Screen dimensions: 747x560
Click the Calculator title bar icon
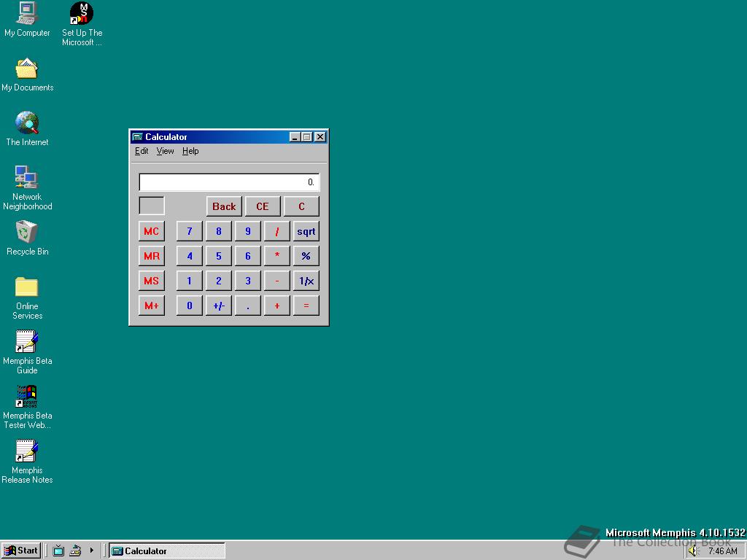(x=138, y=137)
